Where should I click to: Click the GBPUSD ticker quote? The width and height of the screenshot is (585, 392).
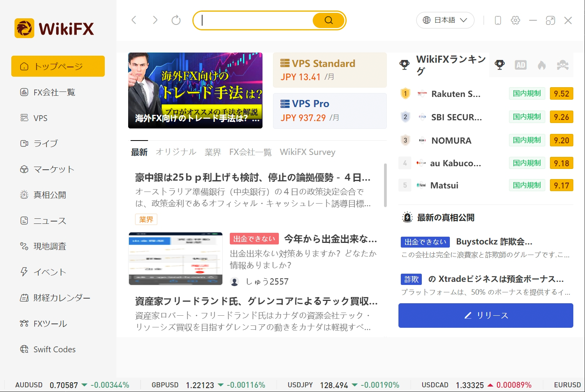(208, 385)
